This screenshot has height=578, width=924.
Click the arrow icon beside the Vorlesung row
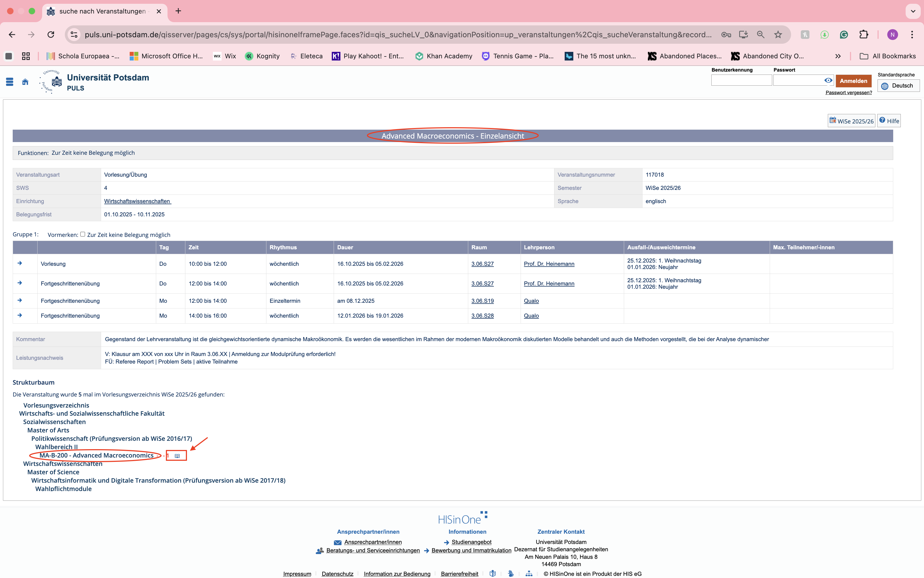(x=20, y=263)
